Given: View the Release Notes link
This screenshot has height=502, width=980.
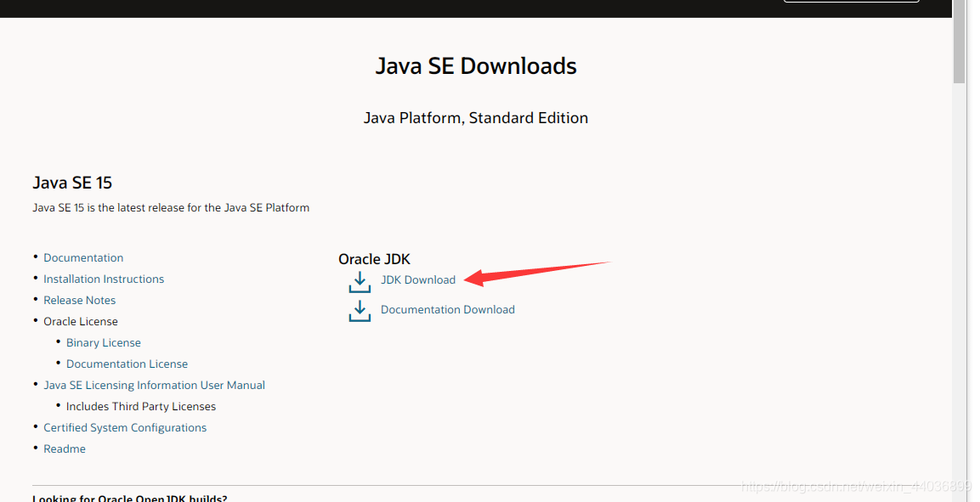Looking at the screenshot, I should (x=79, y=301).
